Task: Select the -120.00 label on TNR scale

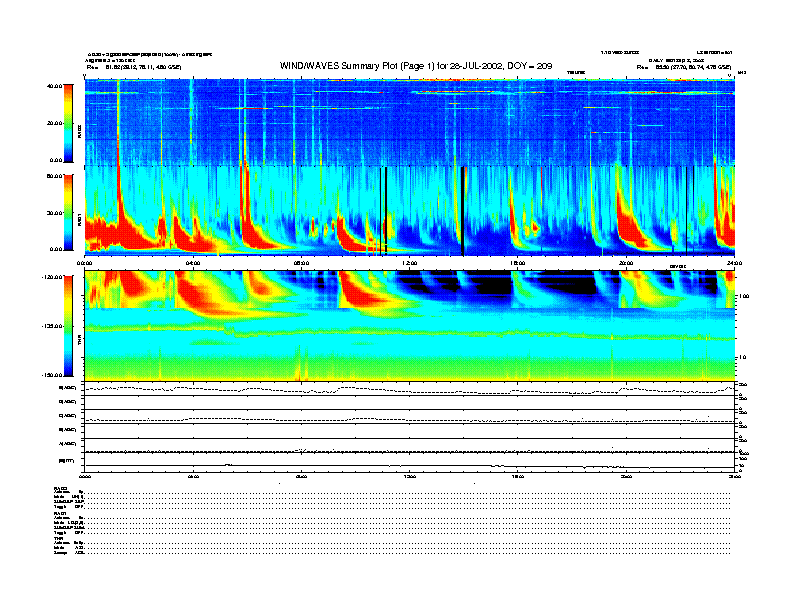Action: point(52,277)
